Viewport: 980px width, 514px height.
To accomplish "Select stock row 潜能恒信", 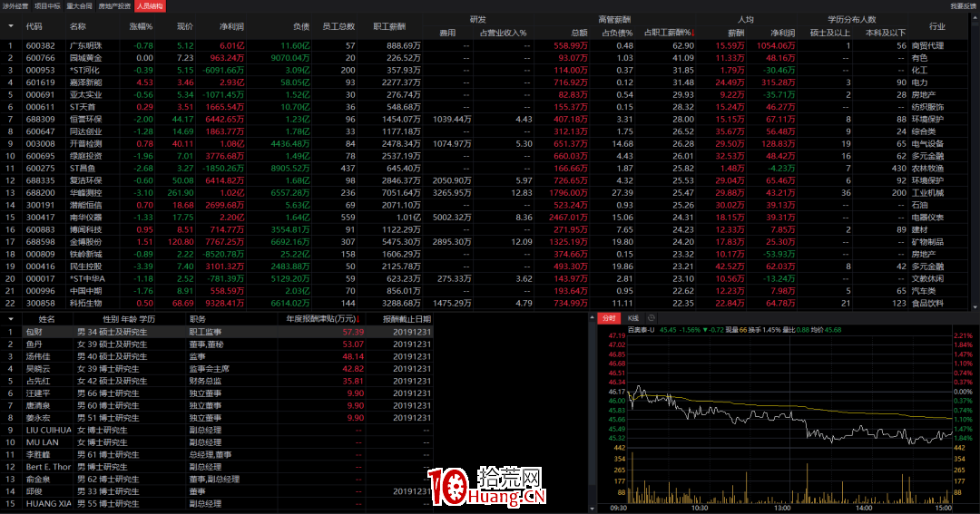I will (x=485, y=205).
